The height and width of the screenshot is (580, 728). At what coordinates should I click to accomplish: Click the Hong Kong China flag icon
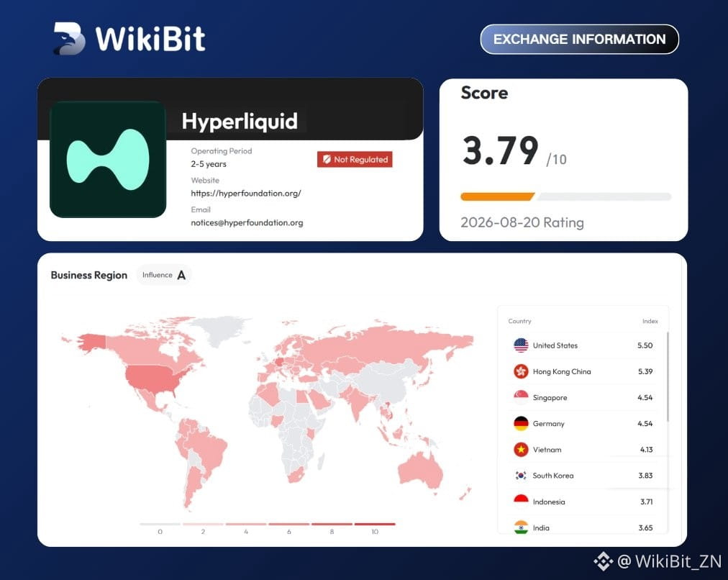521,371
